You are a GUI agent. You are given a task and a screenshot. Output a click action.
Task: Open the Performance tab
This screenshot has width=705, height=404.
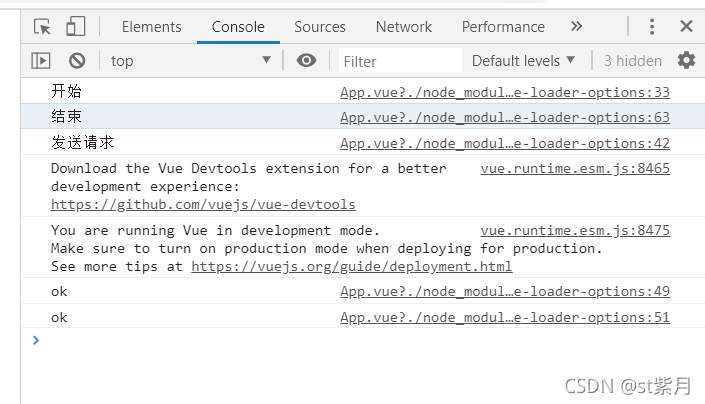click(x=503, y=27)
